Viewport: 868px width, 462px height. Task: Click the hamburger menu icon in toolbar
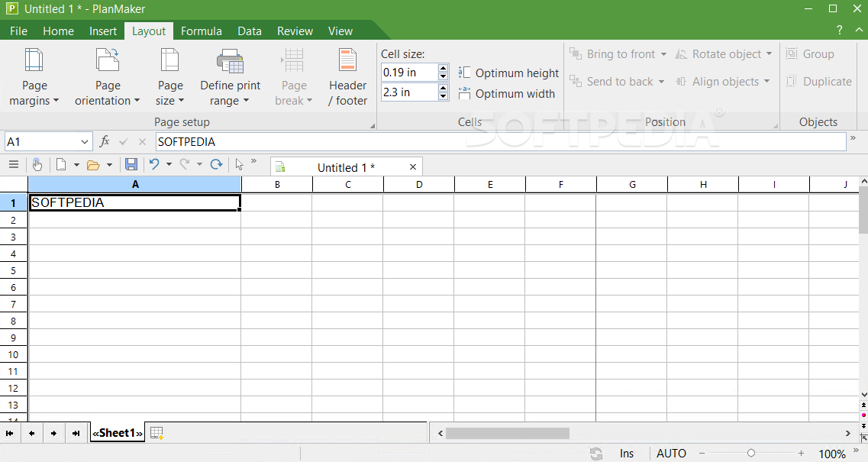point(14,164)
